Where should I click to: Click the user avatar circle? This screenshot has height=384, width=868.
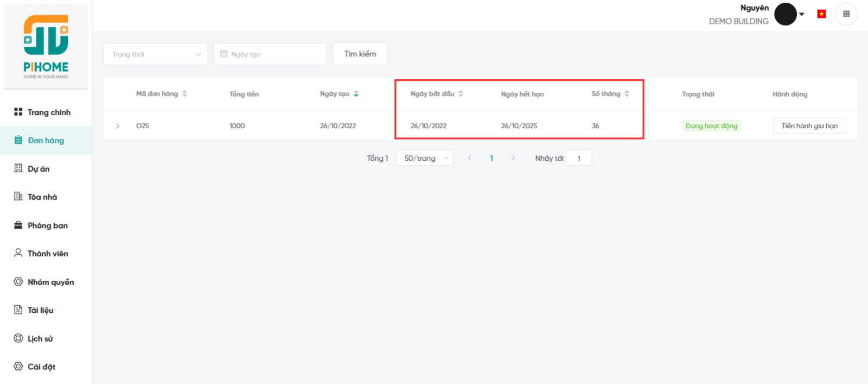(785, 14)
